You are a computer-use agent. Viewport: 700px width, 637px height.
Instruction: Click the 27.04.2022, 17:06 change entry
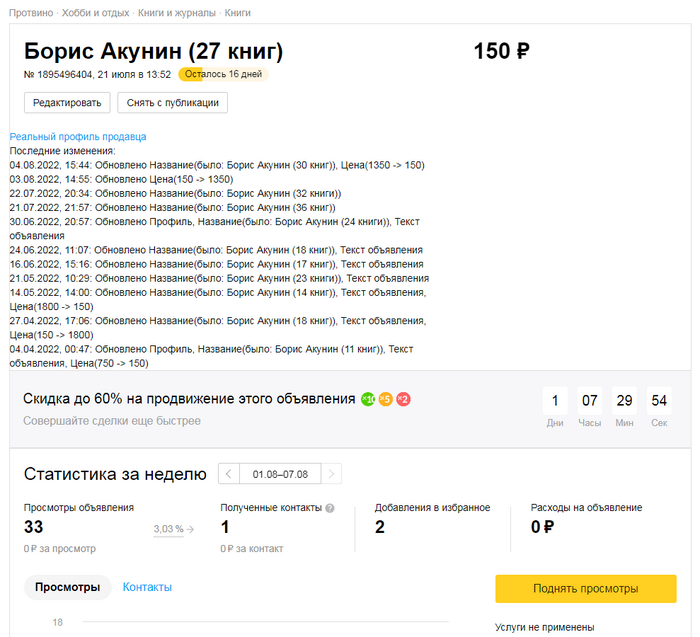218,328
